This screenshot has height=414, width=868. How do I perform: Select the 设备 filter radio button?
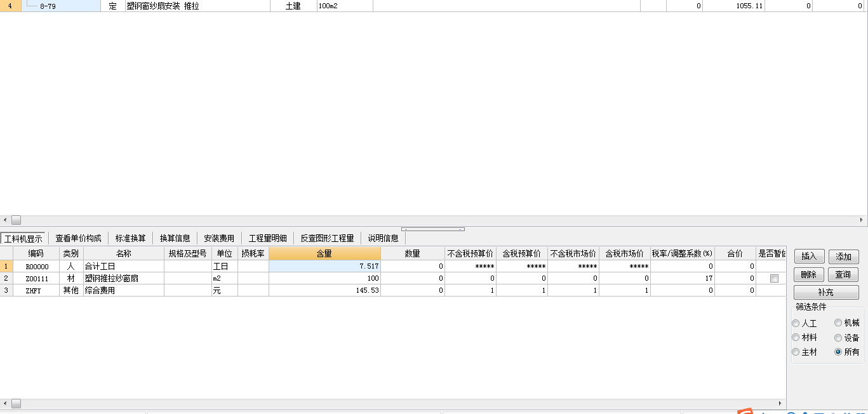tap(838, 338)
